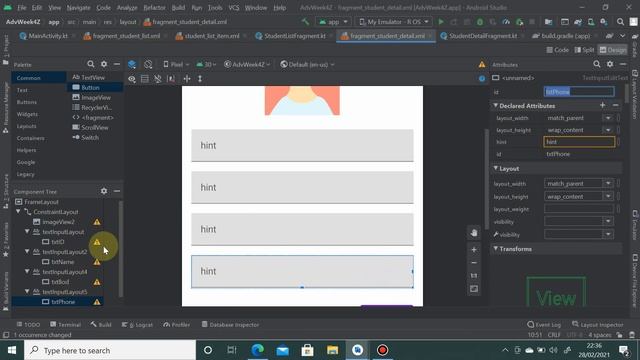Open the API 30 version dropdown
Screen dimensions: 640x360
pos(207,64)
